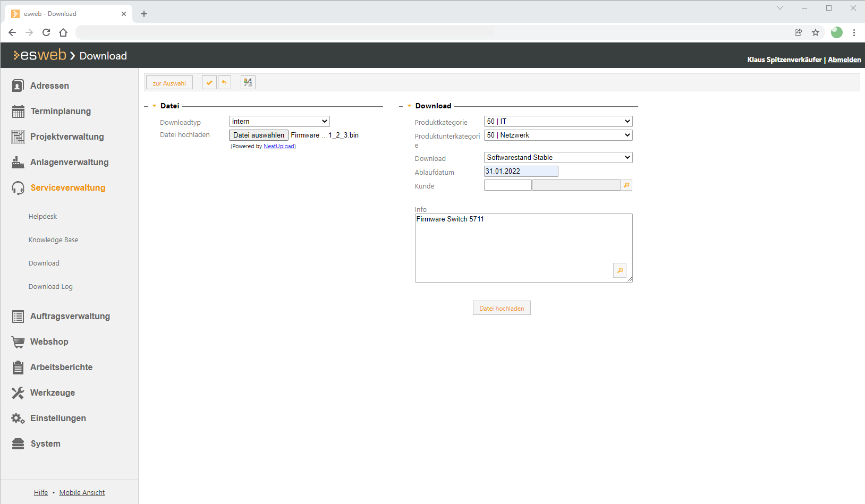The height and width of the screenshot is (504, 865).
Task: Open Adressen module in sidebar
Action: pyautogui.click(x=49, y=86)
